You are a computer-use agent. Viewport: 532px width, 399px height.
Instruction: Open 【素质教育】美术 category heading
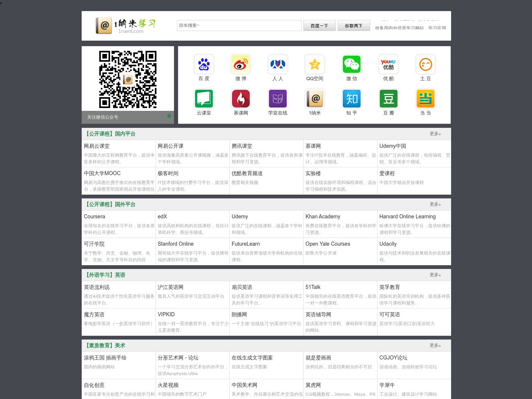(x=105, y=345)
